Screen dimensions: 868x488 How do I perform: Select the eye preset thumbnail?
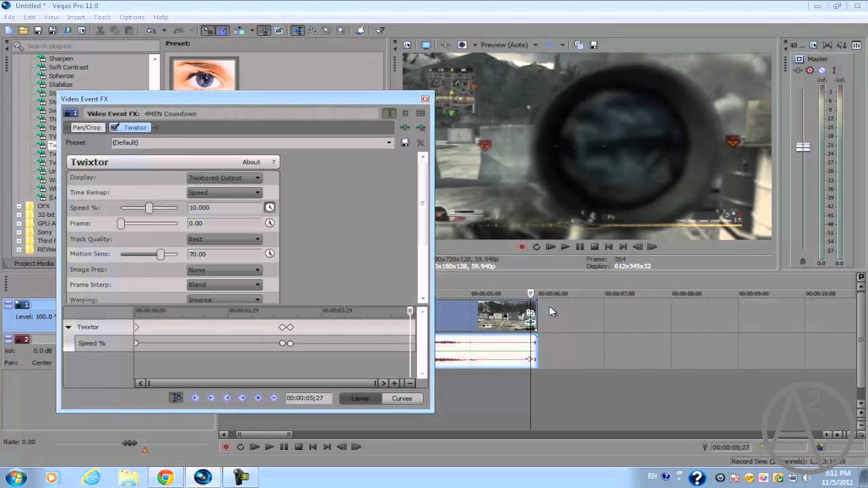(204, 75)
